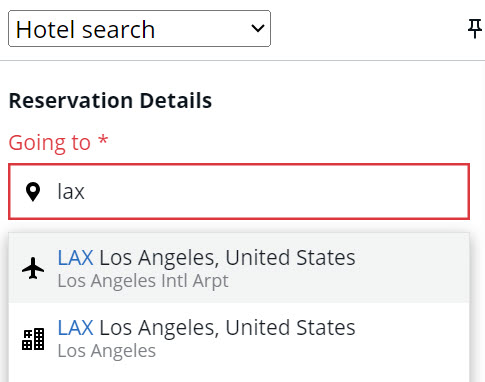Click the Hotel search label in the combo box

85,29
